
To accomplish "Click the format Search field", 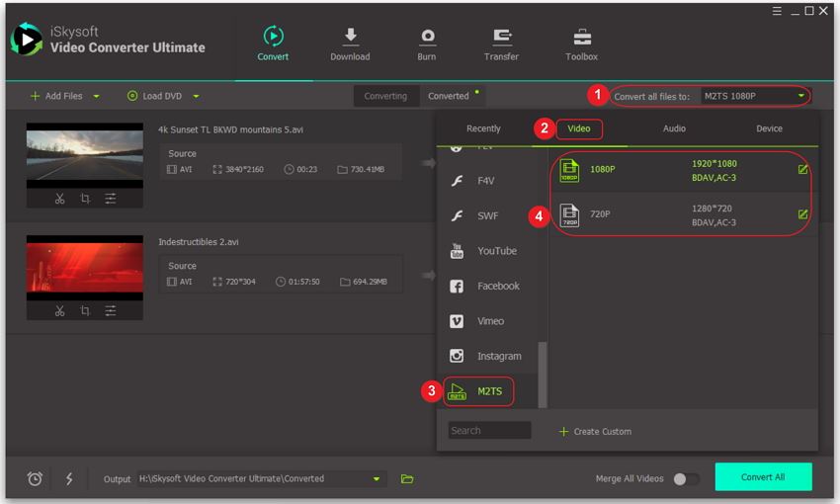I will coord(489,431).
